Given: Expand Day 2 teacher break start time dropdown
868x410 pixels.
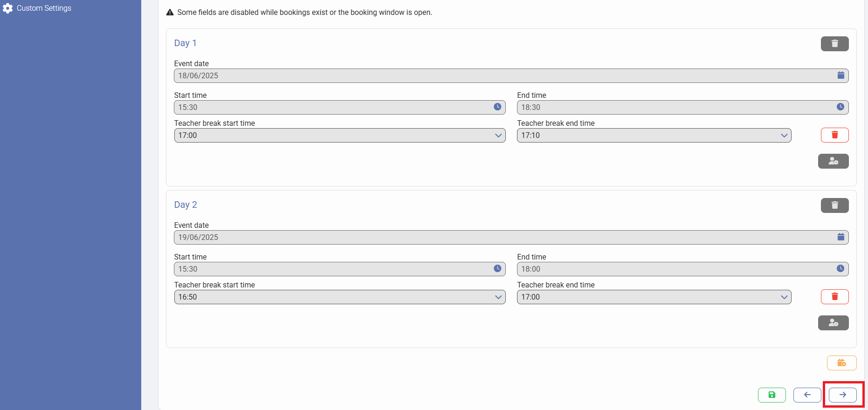Looking at the screenshot, I should 339,297.
